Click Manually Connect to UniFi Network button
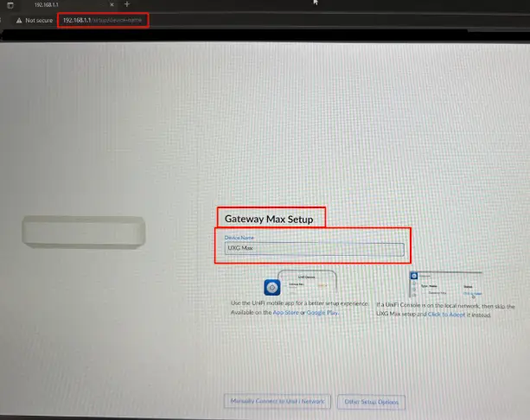This screenshot has width=530, height=420. (x=278, y=401)
